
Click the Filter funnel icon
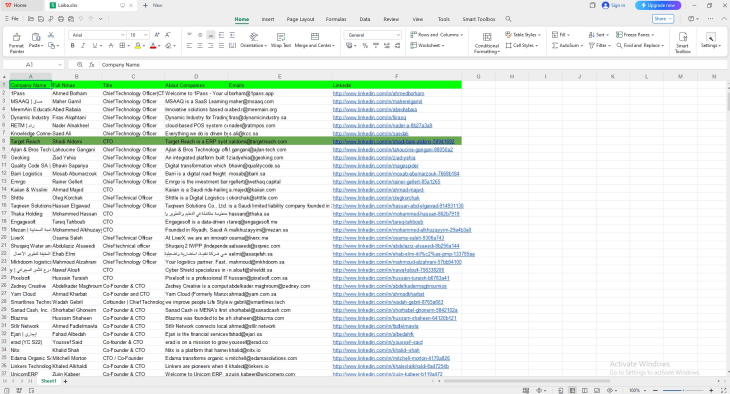591,46
